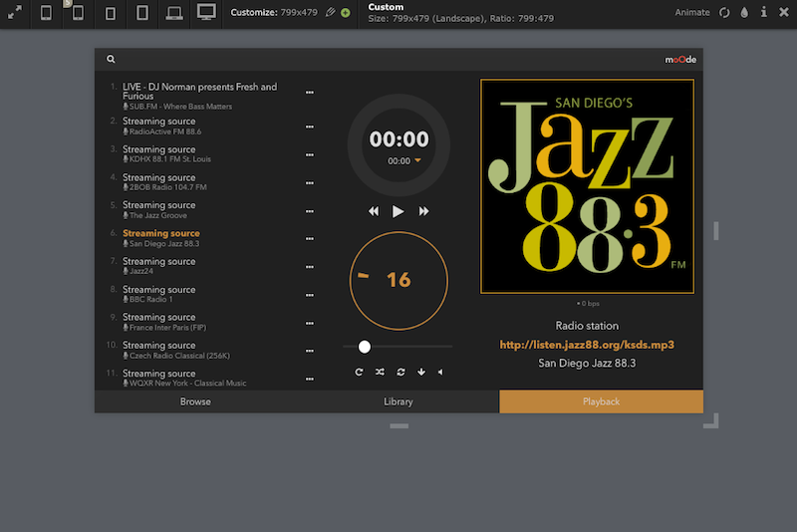Select the smartphone preset next to the expand arrows
Image resolution: width=797 pixels, height=532 pixels.
coord(46,12)
